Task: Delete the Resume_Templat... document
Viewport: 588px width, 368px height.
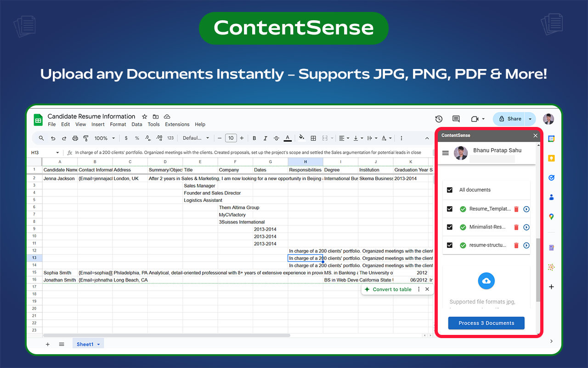Action: tap(516, 209)
